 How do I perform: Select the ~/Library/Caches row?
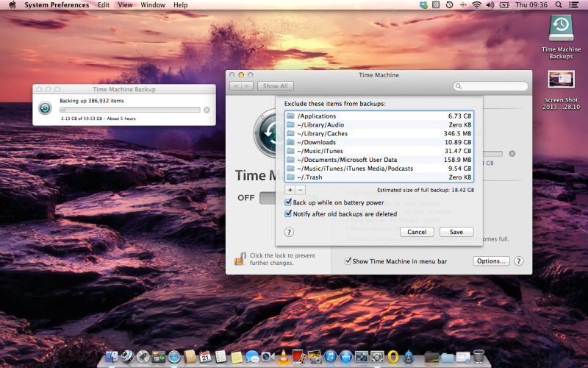tap(379, 133)
